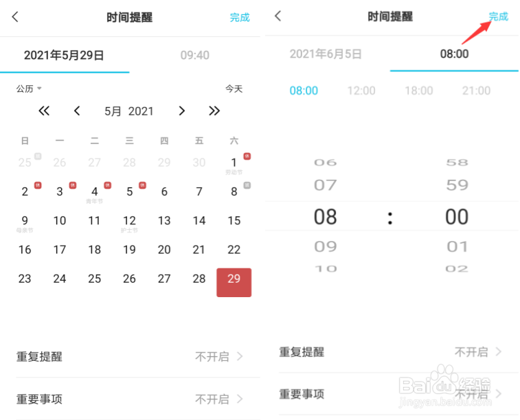Viewport: 520px width, 420px height.
Task: Select May 15 on the calendar
Action: (x=234, y=220)
